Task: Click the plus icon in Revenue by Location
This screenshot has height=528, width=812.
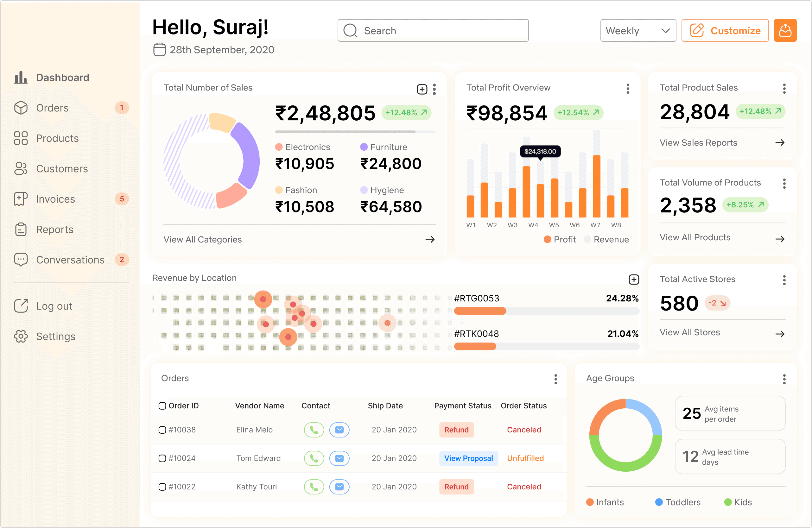Action: coord(634,279)
